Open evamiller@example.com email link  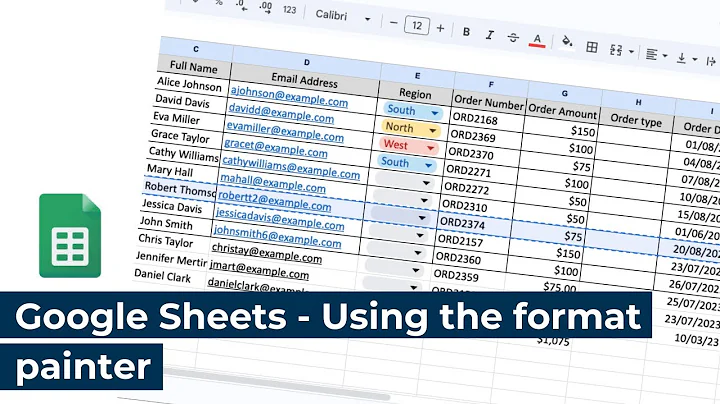click(285, 131)
